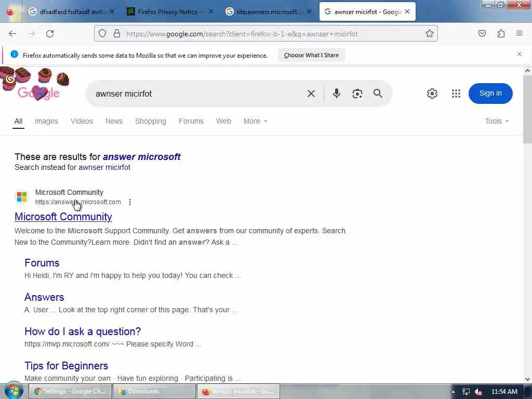Open the Firefox extensions panel
532x399 pixels.
point(501,34)
